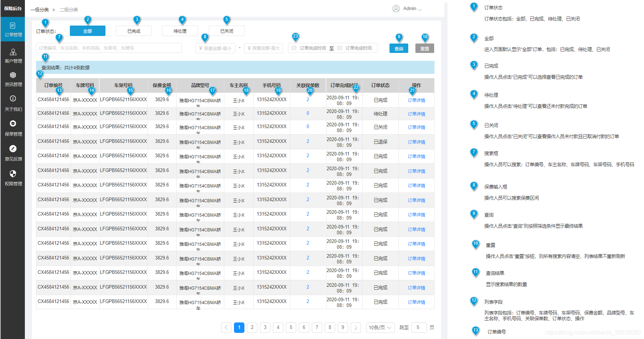Open the 10条/页 page size dropdown

(x=380, y=327)
